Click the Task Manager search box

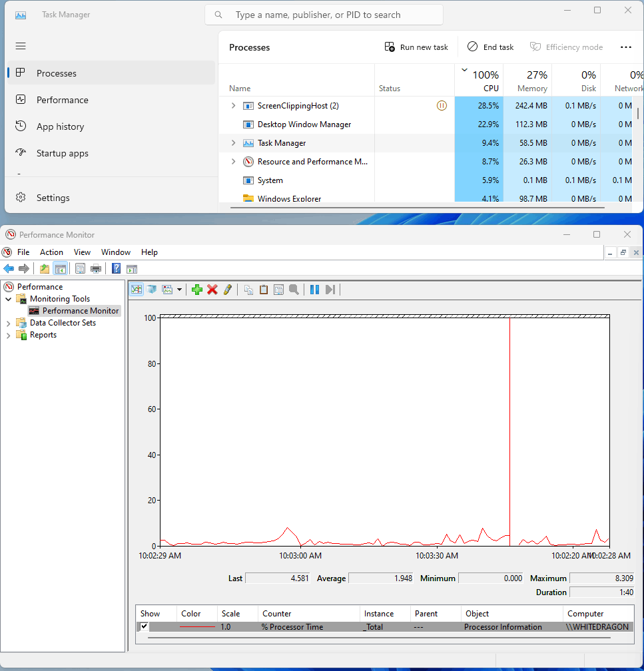(x=324, y=15)
